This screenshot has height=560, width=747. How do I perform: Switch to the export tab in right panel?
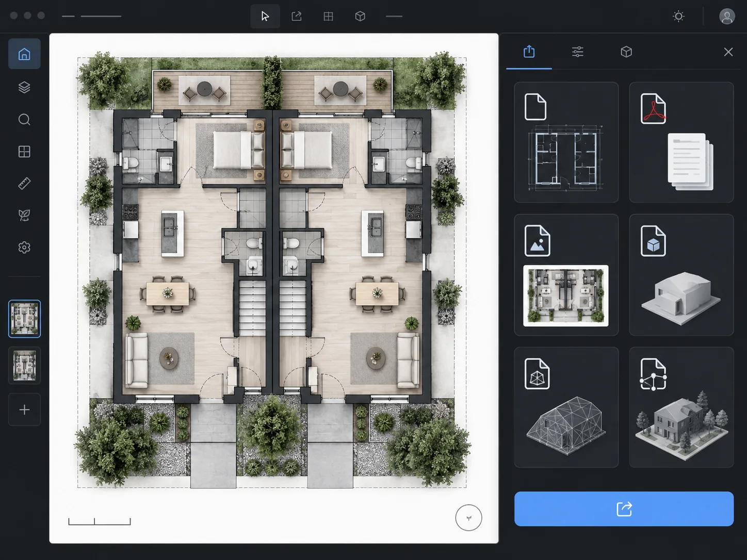[529, 52]
